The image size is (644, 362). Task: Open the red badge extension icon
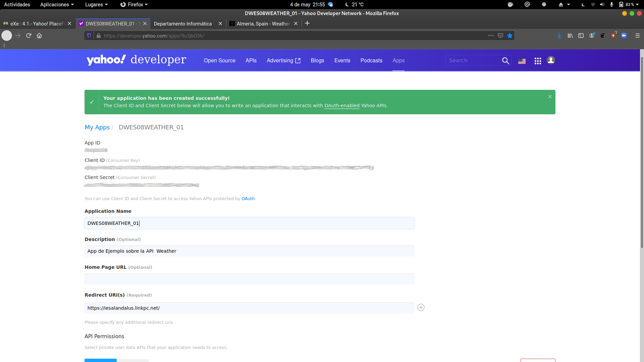coord(613,36)
